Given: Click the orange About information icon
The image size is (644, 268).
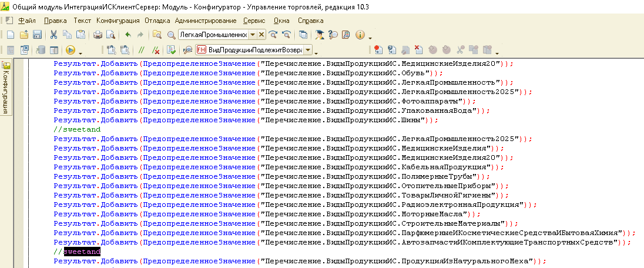Looking at the screenshot, I should point(360,35).
